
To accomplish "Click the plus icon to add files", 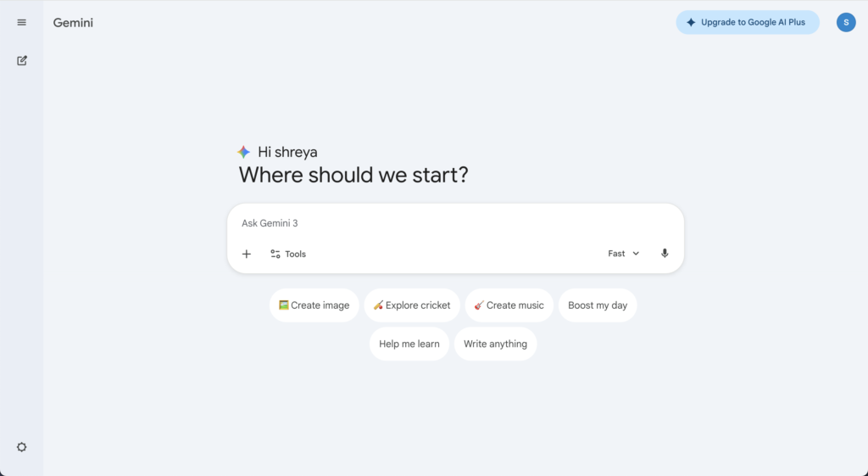I will pos(247,254).
